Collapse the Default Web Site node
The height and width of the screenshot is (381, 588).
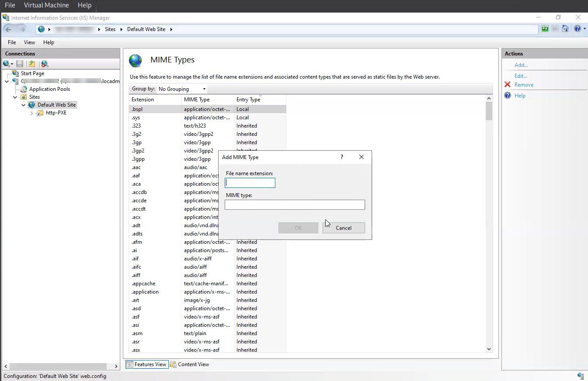[x=24, y=105]
